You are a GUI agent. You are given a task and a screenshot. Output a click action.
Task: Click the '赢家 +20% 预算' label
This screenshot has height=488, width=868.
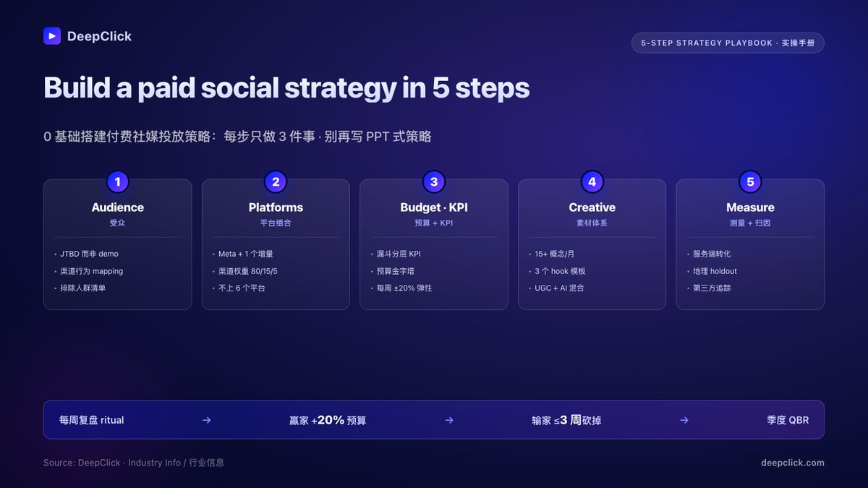click(328, 420)
